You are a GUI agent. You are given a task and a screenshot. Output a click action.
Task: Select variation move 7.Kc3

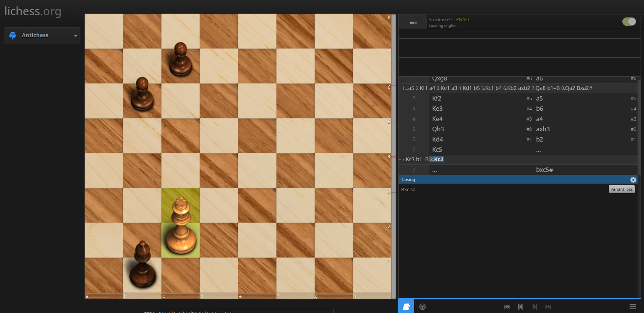tap(408, 159)
